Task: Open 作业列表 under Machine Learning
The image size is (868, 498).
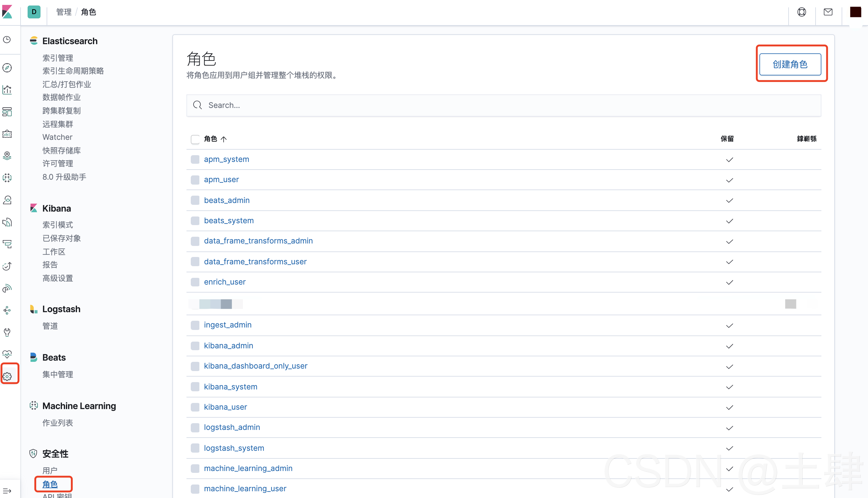Action: 58,423
